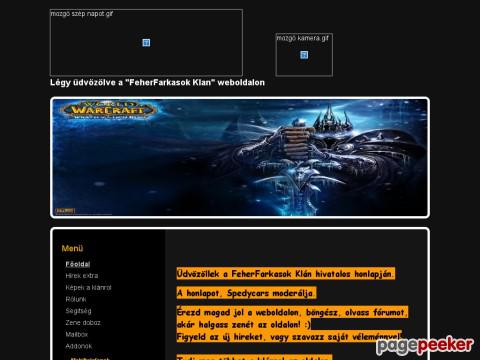480x360 pixels.
Task: Click the broken image icon for kamera gif
Action: click(304, 55)
